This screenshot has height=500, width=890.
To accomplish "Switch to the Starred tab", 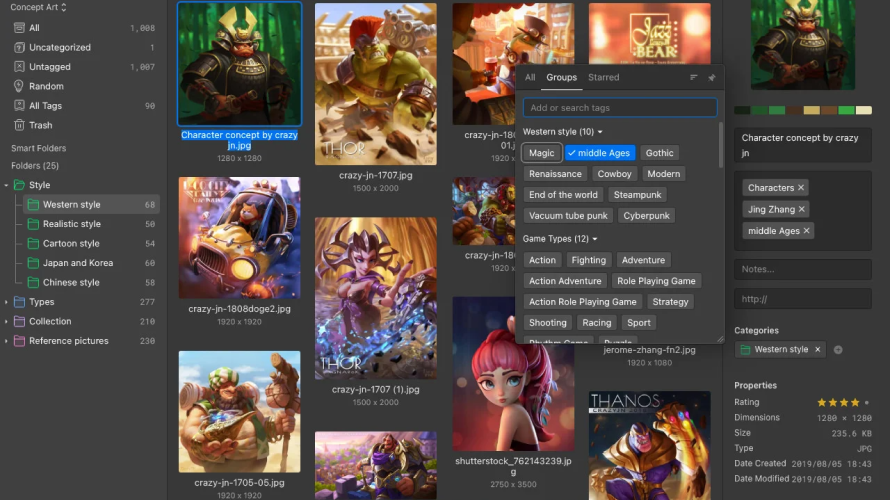I will [x=603, y=77].
